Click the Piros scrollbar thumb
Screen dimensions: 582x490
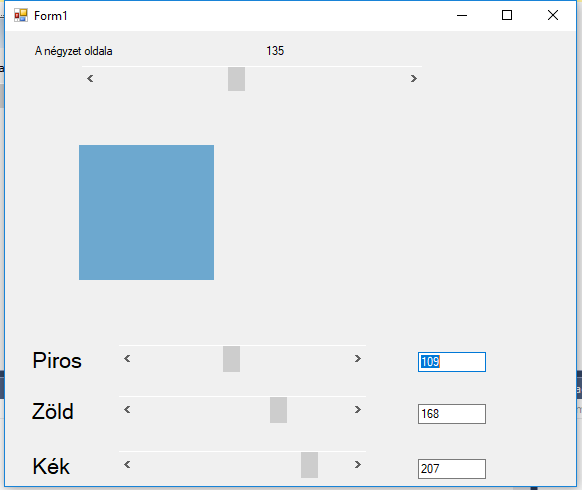tap(231, 359)
